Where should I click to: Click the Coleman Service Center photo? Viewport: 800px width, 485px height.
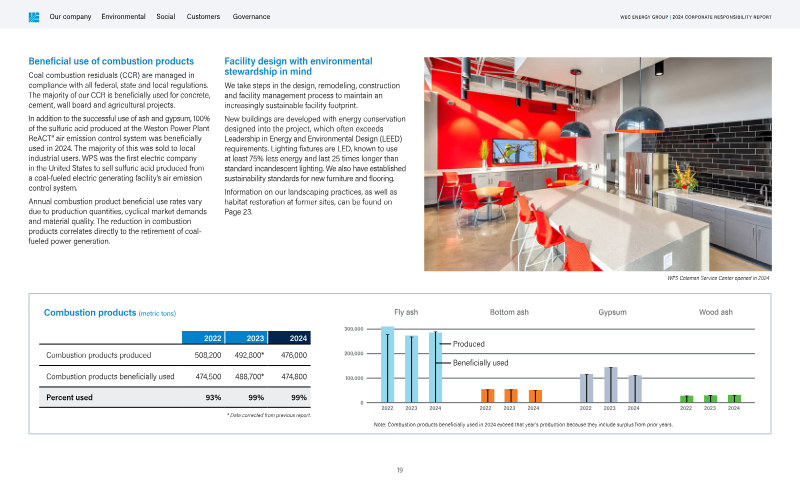[598, 164]
